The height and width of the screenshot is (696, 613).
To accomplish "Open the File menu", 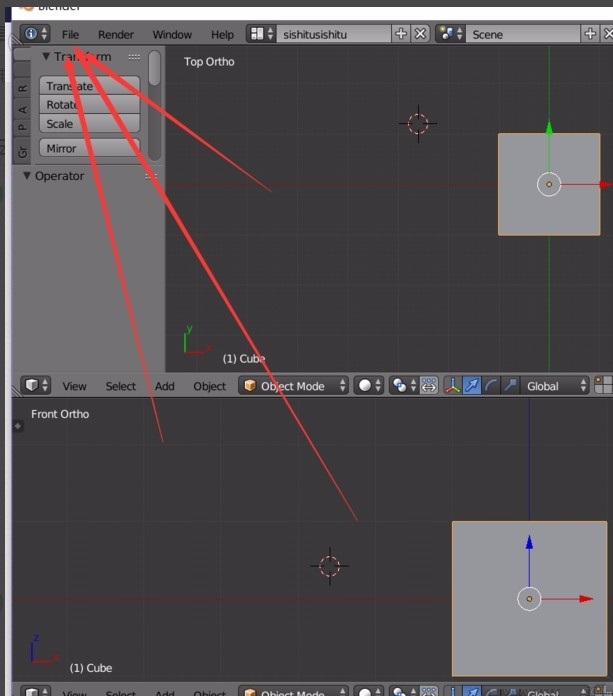I will point(71,34).
